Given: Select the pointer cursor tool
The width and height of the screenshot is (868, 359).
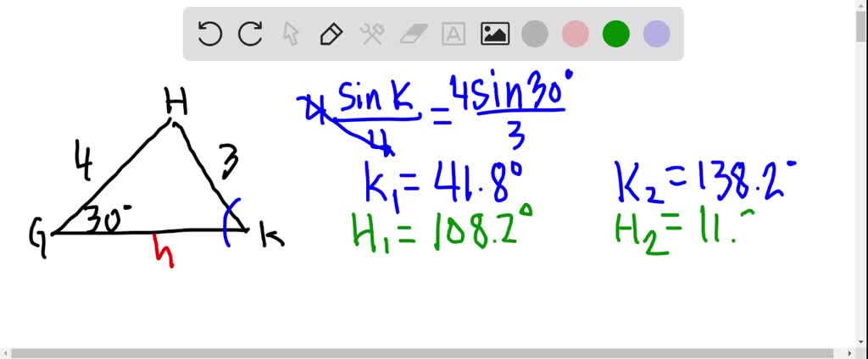Looking at the screenshot, I should 291,35.
